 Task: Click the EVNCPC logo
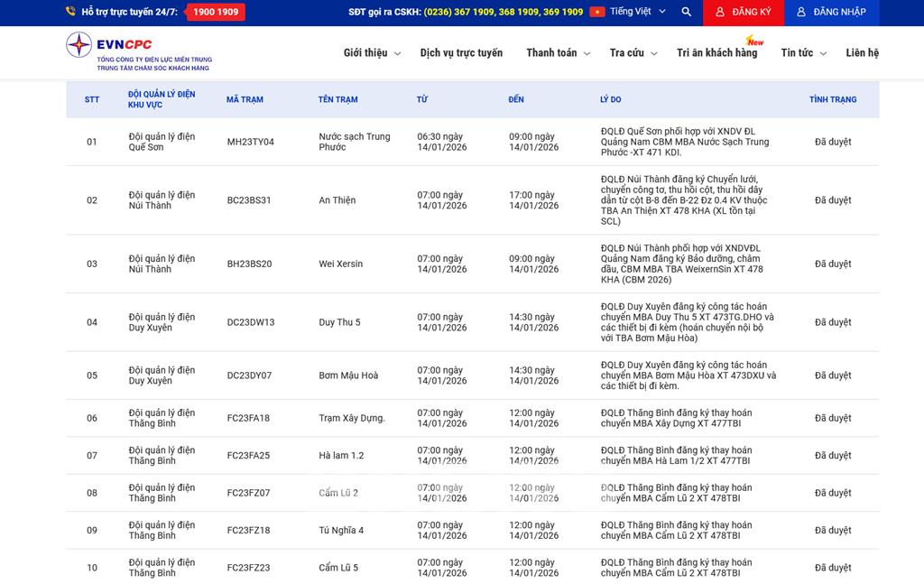pyautogui.click(x=79, y=45)
